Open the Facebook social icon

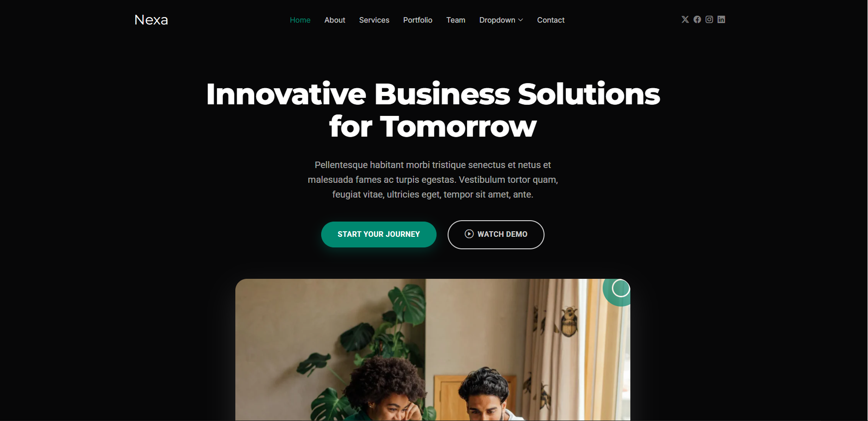(x=697, y=19)
